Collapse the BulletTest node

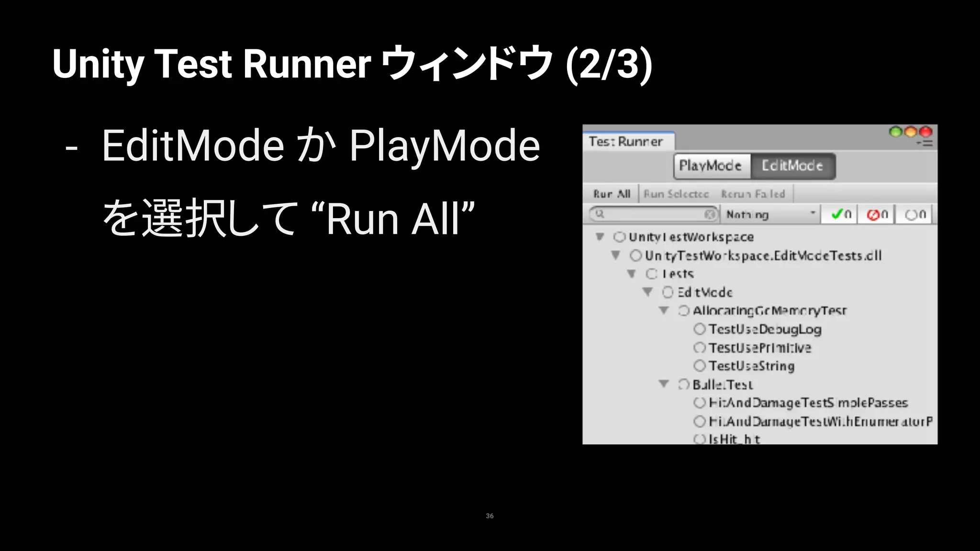[x=664, y=384]
